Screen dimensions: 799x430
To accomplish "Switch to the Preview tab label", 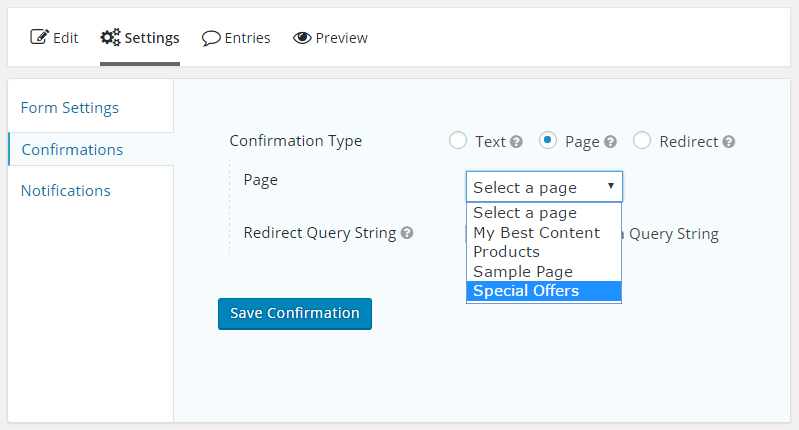I will 341,38.
